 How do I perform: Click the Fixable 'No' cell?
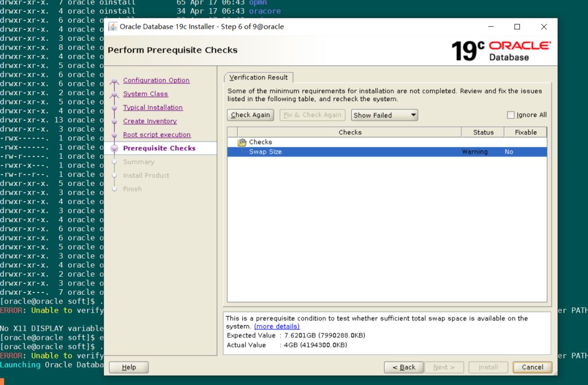(509, 152)
